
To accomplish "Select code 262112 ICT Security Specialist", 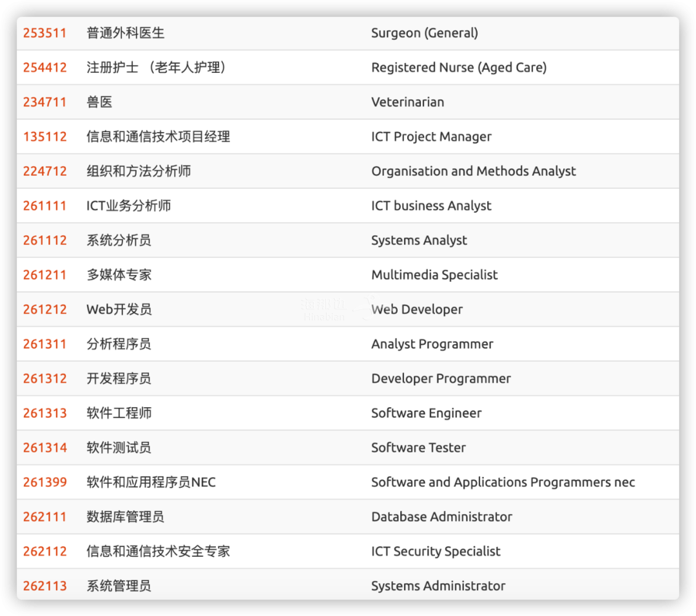I will click(x=45, y=552).
